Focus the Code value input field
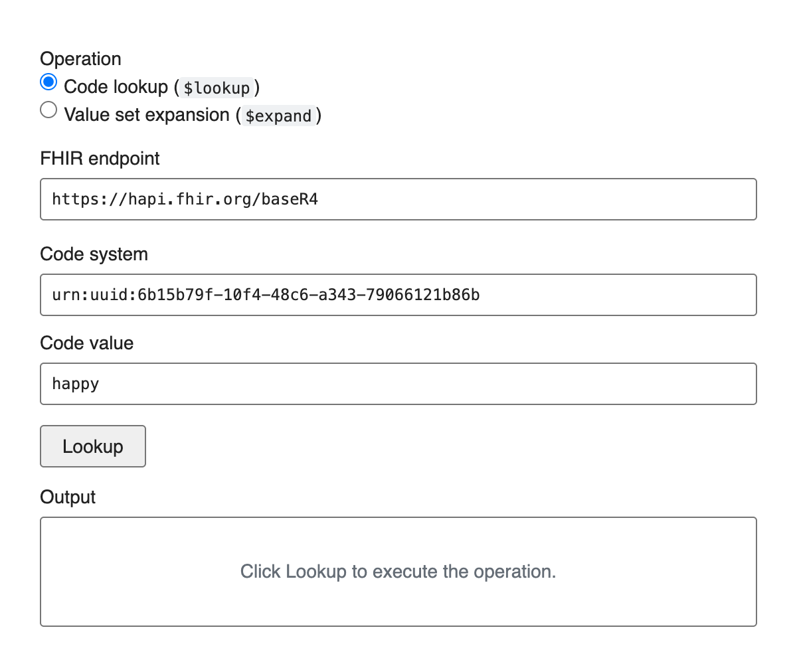Viewport: 797px width, 672px height. click(398, 384)
